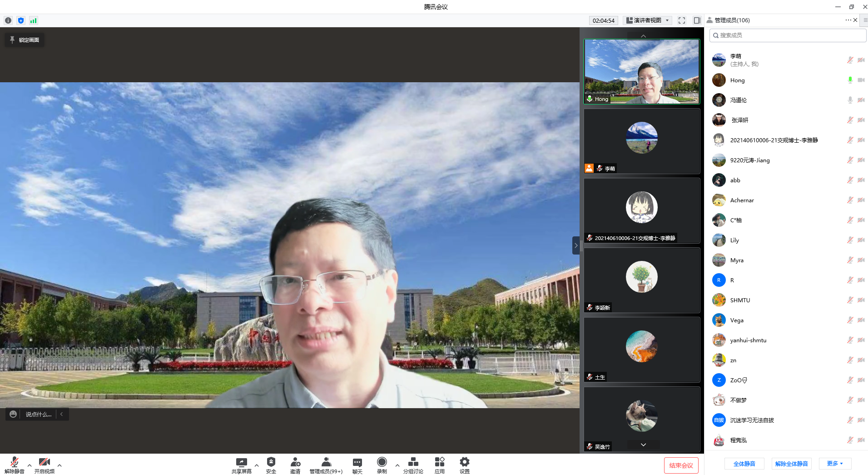Open the Security (安全) shield icon
This screenshot has width=868, height=475.
[271, 463]
